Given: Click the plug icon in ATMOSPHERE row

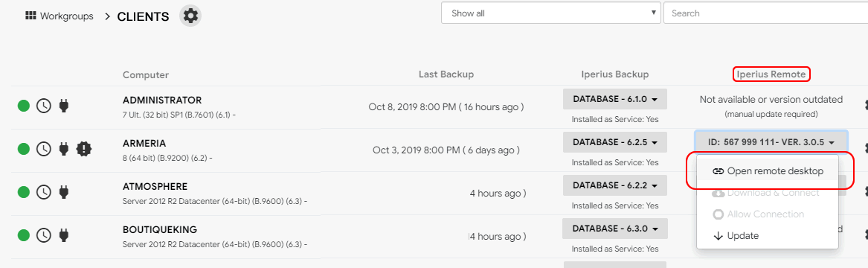Looking at the screenshot, I should pos(64,192).
